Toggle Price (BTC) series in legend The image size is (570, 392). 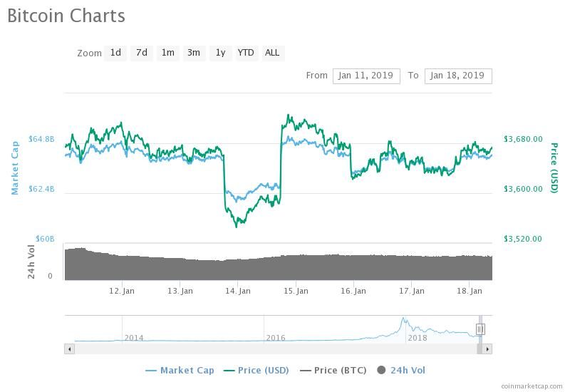[x=333, y=371]
